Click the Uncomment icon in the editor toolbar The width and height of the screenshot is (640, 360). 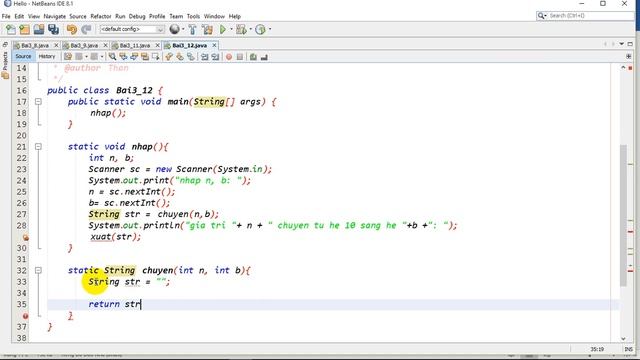click(264, 57)
